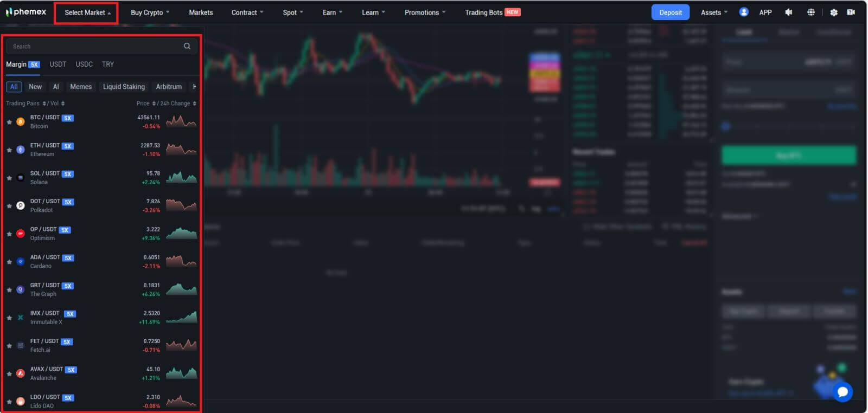
Task: Favorite the ADA / USDT pair star
Action: (x=9, y=262)
